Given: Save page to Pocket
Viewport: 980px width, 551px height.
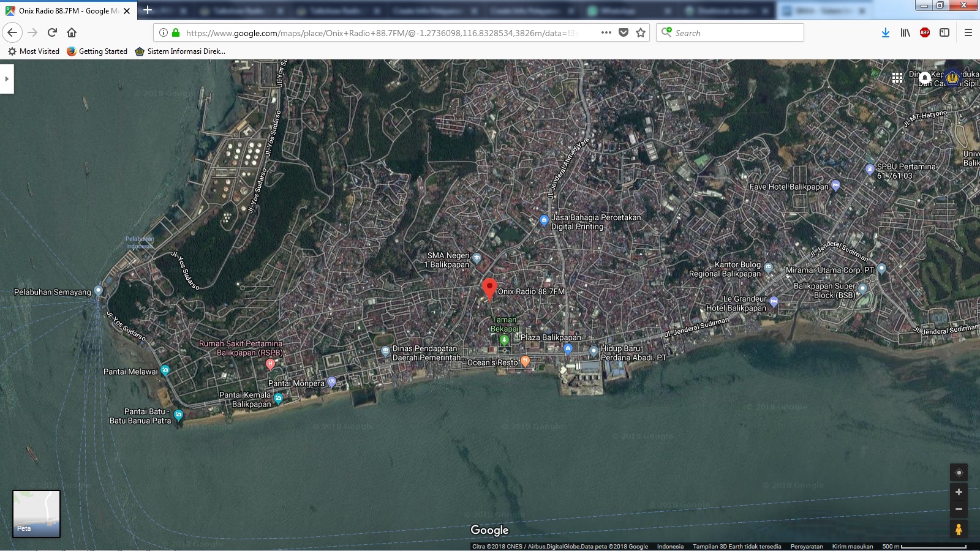Looking at the screenshot, I should pyautogui.click(x=624, y=33).
